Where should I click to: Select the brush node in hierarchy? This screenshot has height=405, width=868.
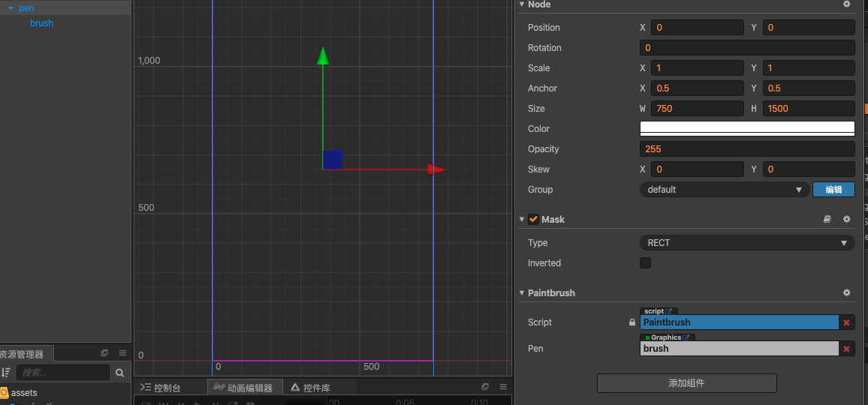(x=41, y=23)
